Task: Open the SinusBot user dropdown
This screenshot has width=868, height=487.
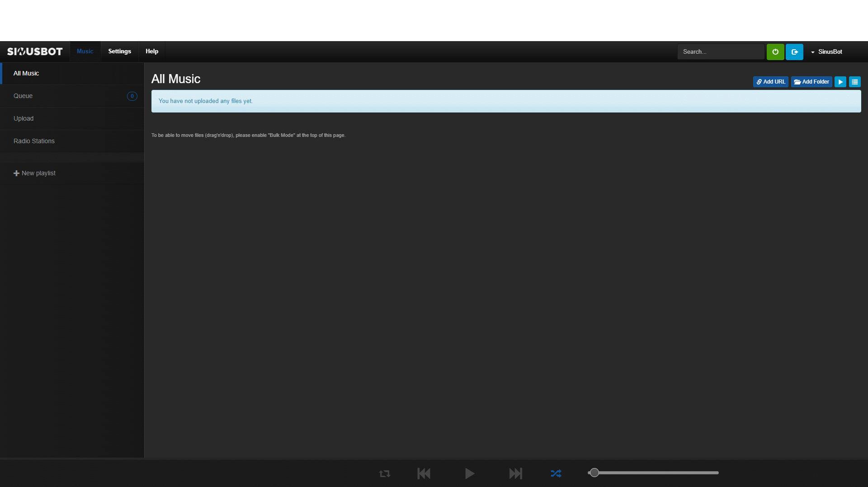Action: [827, 52]
